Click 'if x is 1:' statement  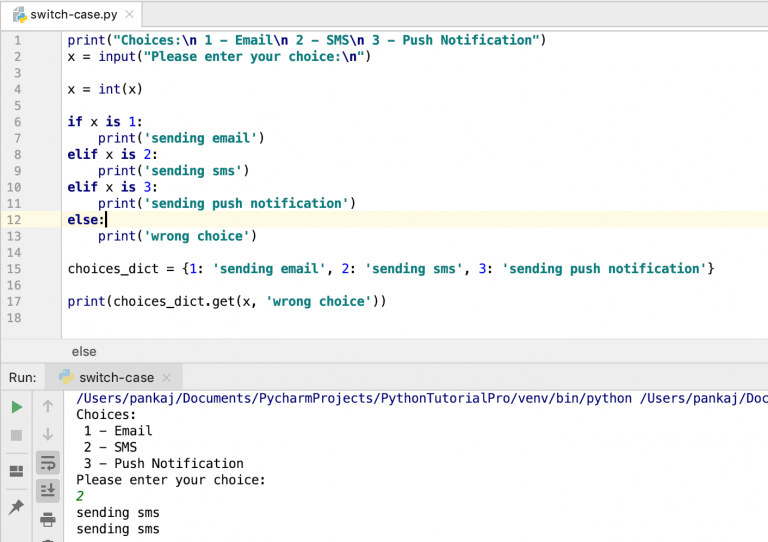pyautogui.click(x=105, y=121)
